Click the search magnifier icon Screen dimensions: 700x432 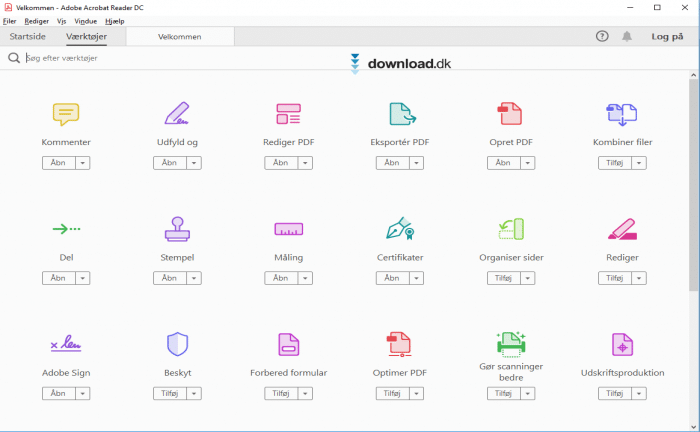(14, 58)
